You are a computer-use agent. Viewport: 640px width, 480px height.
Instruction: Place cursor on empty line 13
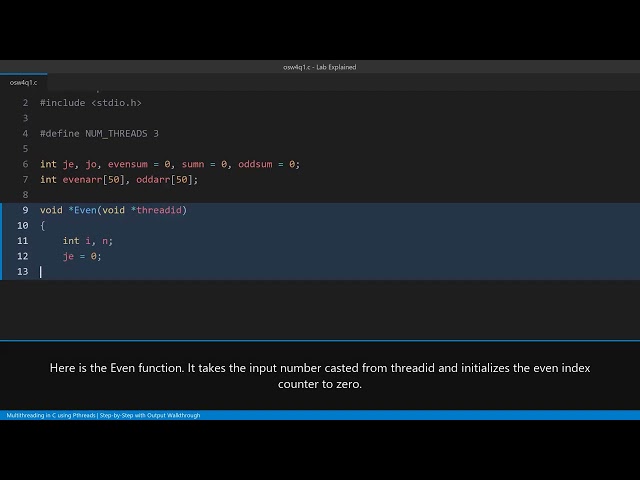coord(320,272)
